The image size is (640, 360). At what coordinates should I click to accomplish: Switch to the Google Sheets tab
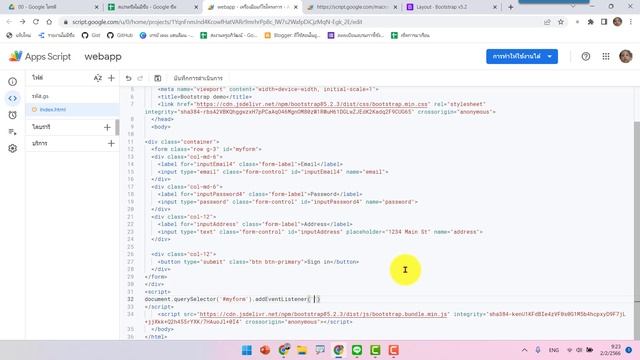pos(153,7)
